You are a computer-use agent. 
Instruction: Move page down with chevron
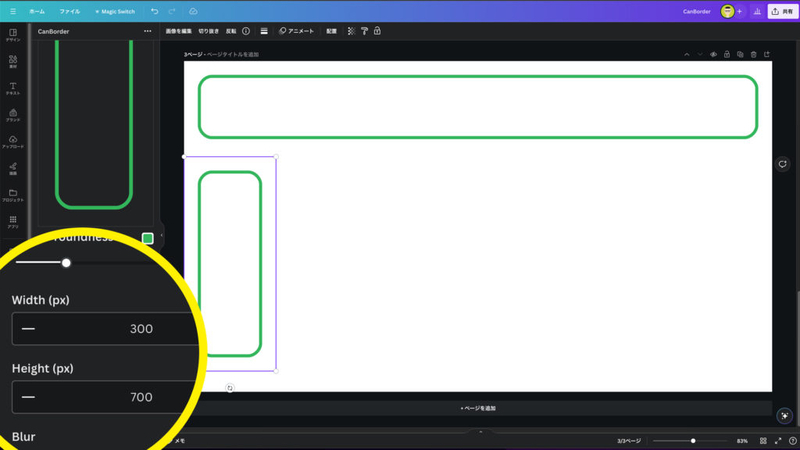700,54
